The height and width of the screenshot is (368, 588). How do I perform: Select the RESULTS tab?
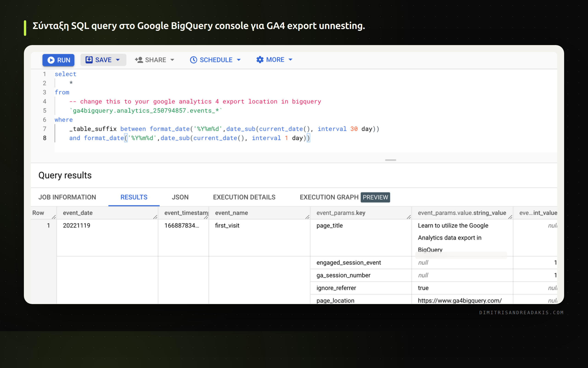click(134, 197)
